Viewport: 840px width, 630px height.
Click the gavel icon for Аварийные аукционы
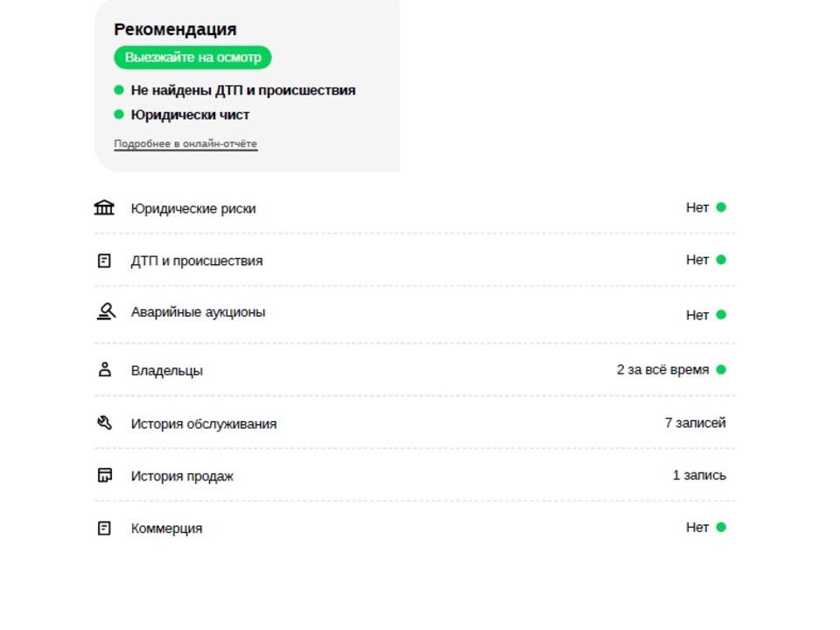tap(106, 311)
